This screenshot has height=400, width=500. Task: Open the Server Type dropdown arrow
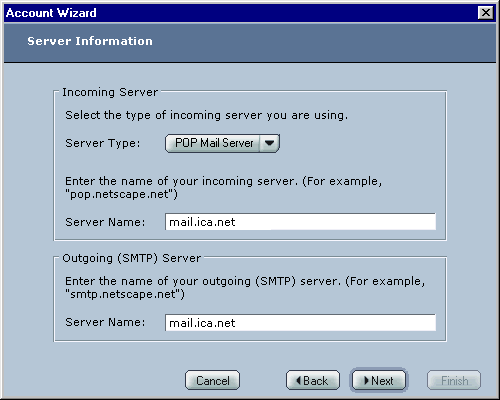coord(269,143)
